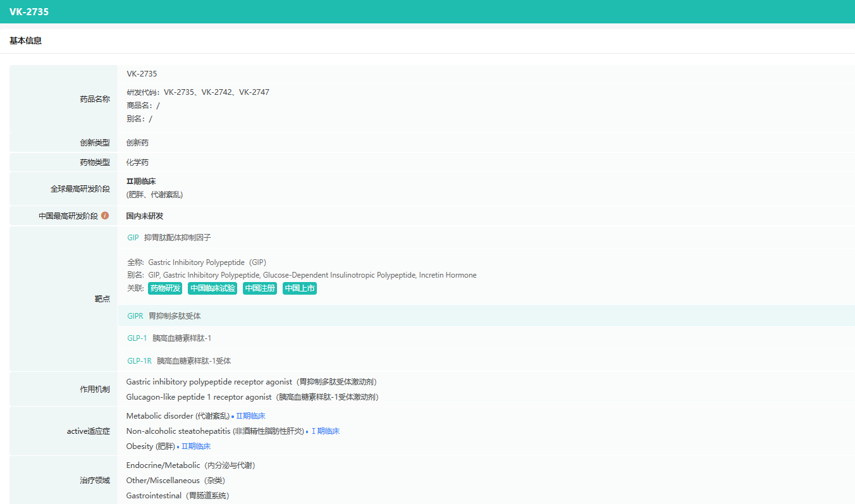
Task: Click the 研发代码 VK-2735、VK-2742、VK-2747 text
Action: 198,92
